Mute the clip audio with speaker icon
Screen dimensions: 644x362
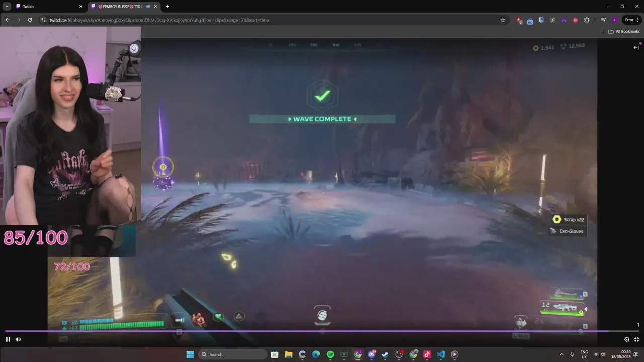point(18,339)
